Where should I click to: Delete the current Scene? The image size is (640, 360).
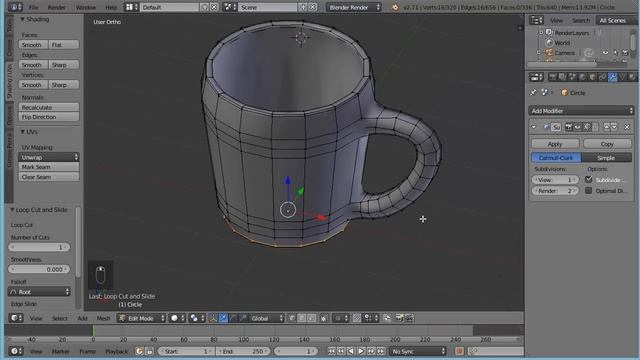(312, 7)
